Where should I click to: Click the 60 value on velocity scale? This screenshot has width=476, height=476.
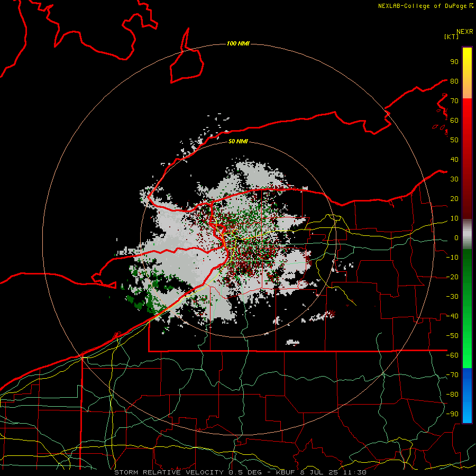coord(454,121)
